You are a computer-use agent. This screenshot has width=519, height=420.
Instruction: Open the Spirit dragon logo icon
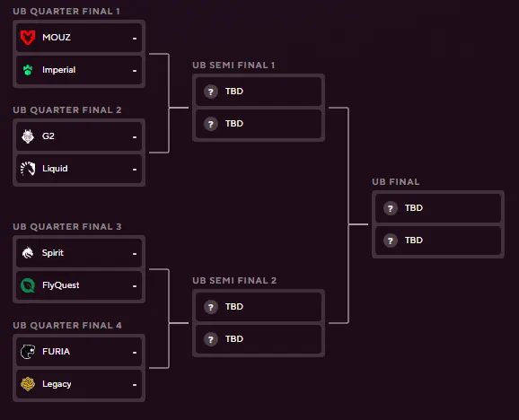pyautogui.click(x=28, y=253)
